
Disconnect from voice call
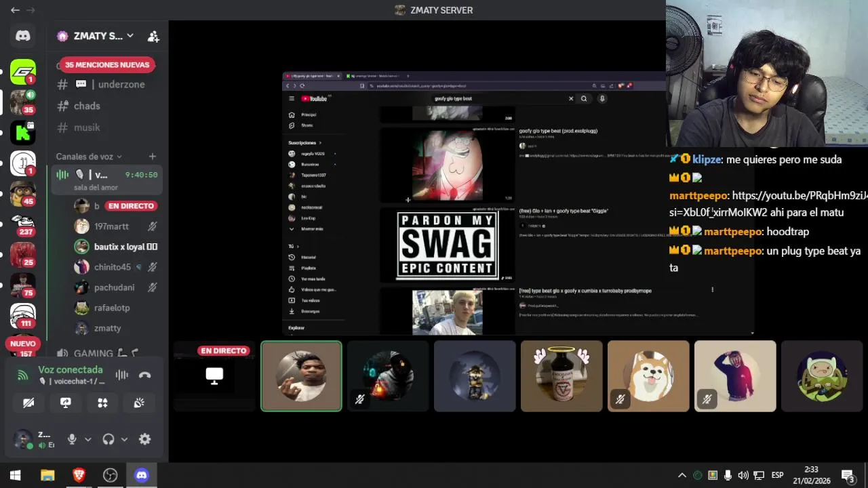[144, 375]
